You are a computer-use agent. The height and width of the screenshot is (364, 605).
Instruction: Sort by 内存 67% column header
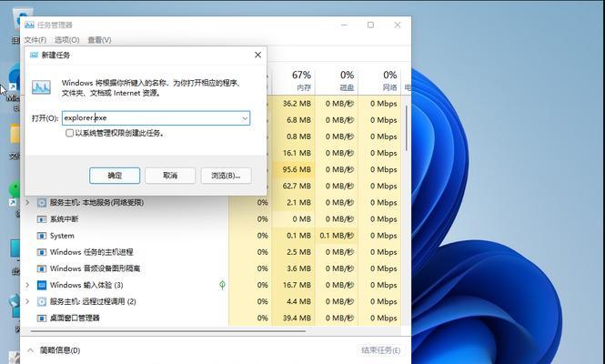pyautogui.click(x=294, y=80)
